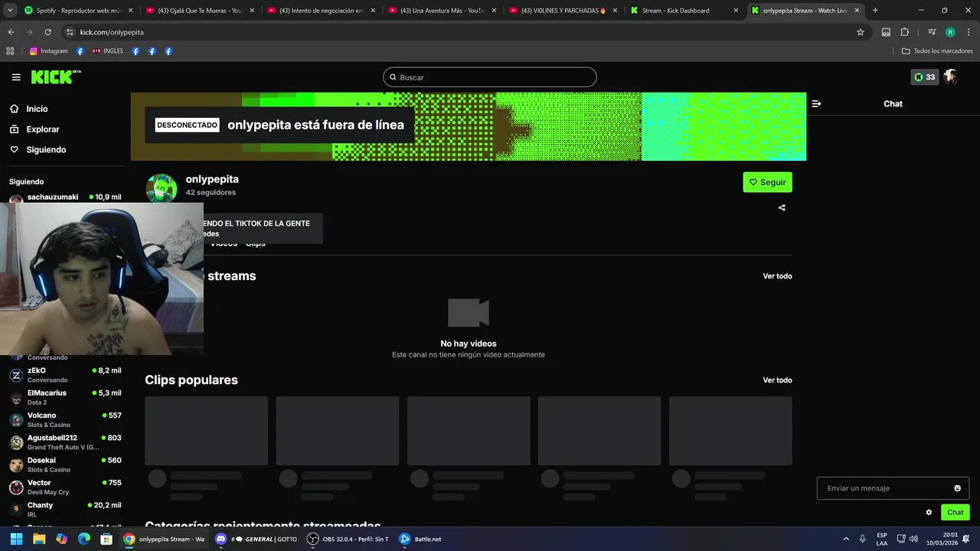The height and width of the screenshot is (551, 980).
Task: Click the onlypepita channel avatar
Action: (162, 188)
